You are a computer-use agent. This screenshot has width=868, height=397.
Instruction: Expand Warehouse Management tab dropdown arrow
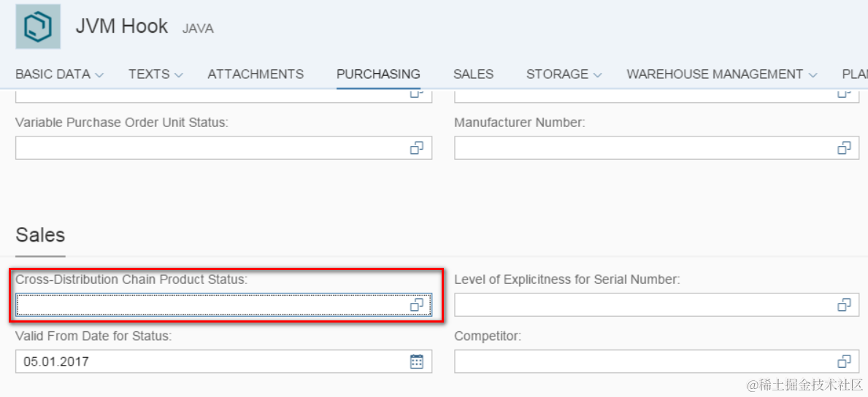pos(813,74)
